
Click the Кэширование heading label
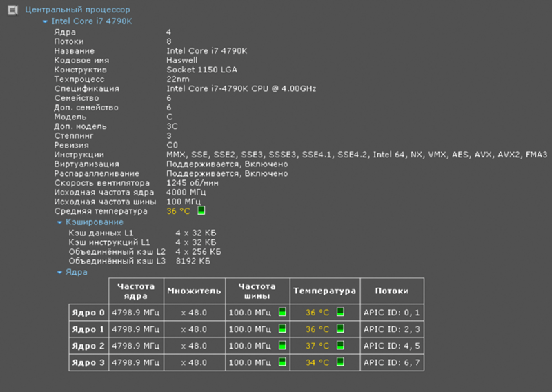(x=95, y=222)
